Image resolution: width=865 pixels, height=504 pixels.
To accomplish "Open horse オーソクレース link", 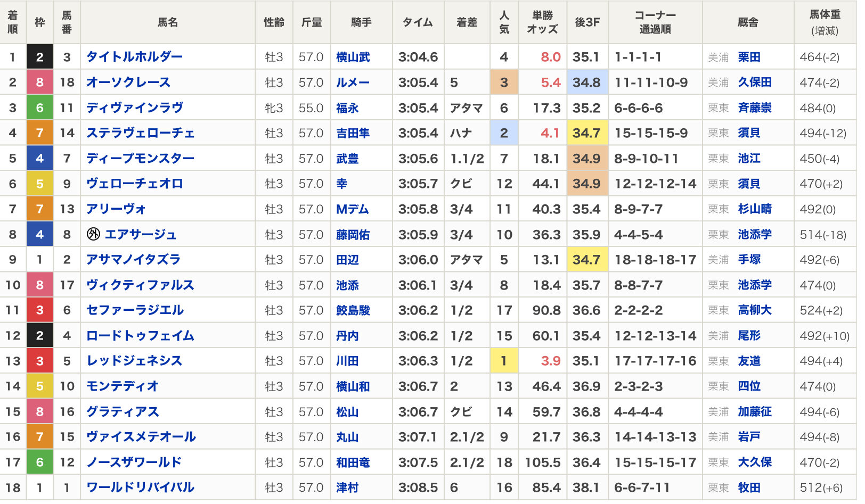I will (x=128, y=82).
